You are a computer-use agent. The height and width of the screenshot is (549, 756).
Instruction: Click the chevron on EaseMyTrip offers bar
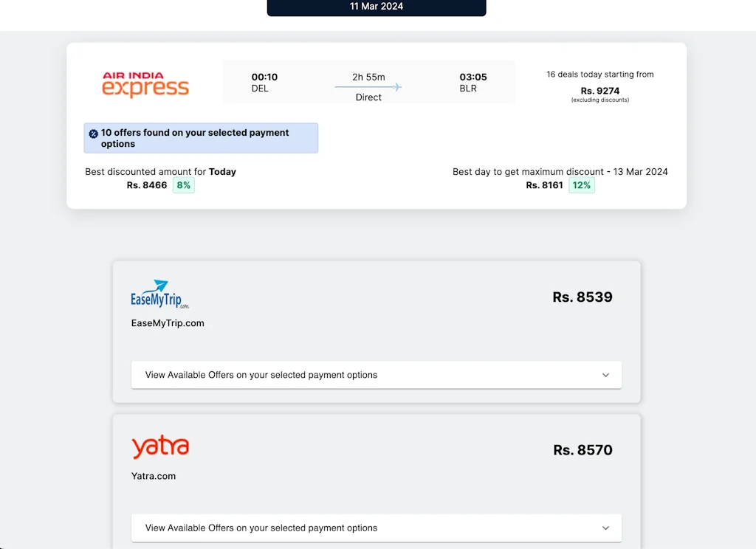(605, 375)
